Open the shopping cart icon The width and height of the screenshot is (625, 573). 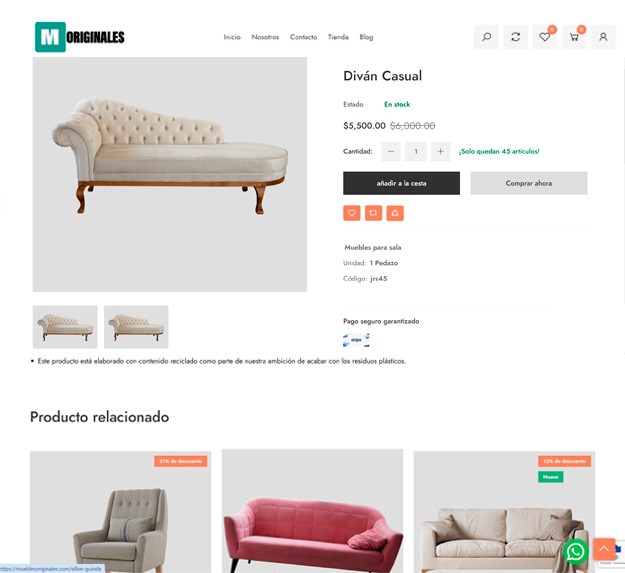pyautogui.click(x=574, y=37)
